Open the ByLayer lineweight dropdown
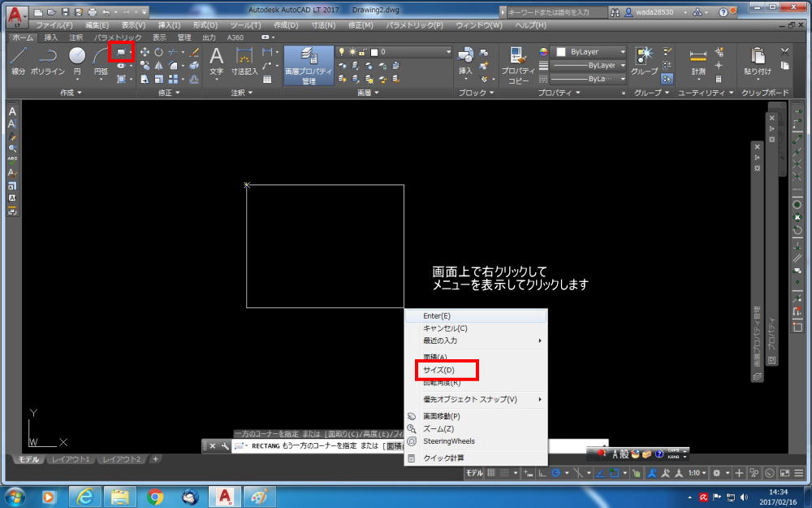Image resolution: width=812 pixels, height=508 pixels. coord(588,65)
